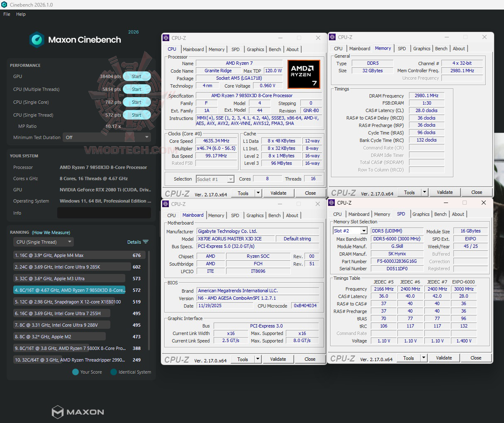Click the 2980.1 MHz DRAM Frequency value
Screen dimensions: 504x423
coord(426,95)
